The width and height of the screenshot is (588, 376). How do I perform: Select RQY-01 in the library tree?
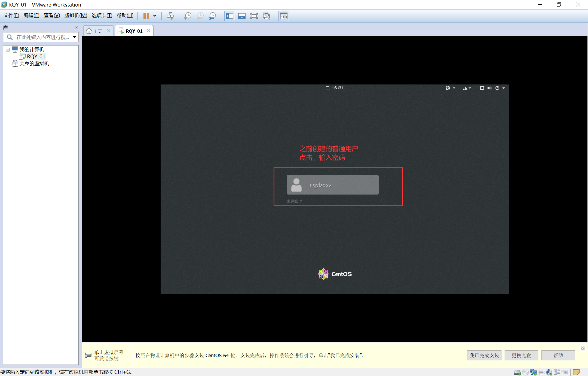tap(36, 56)
